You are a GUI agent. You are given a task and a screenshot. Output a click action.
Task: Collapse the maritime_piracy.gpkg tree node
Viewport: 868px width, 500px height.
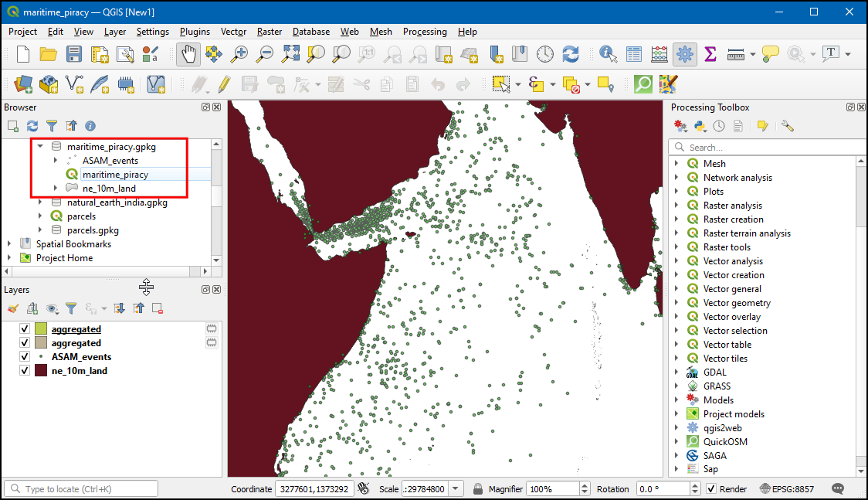click(40, 147)
